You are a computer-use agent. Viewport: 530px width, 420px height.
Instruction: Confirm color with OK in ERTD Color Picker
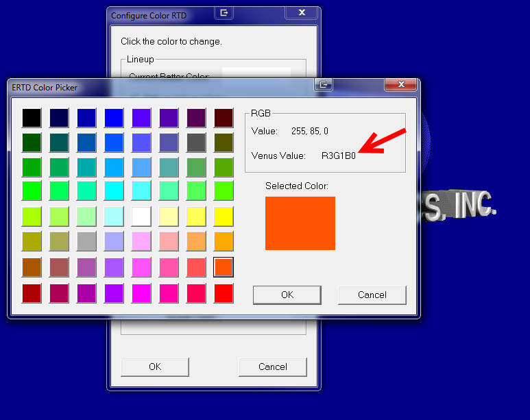click(287, 295)
